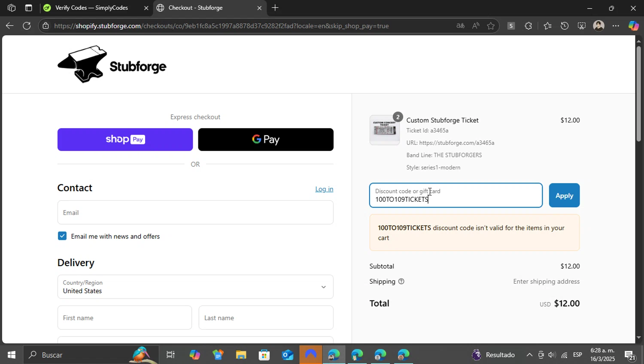Show hidden system tray icons

[529, 355]
